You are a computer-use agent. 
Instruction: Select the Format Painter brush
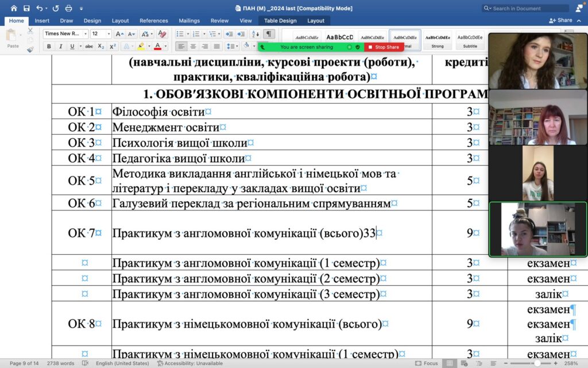pos(30,49)
